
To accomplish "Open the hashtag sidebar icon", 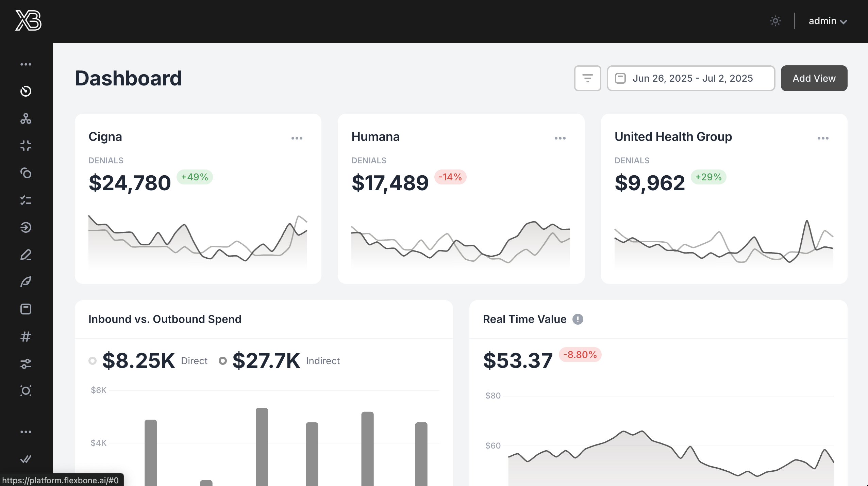I will tap(26, 336).
